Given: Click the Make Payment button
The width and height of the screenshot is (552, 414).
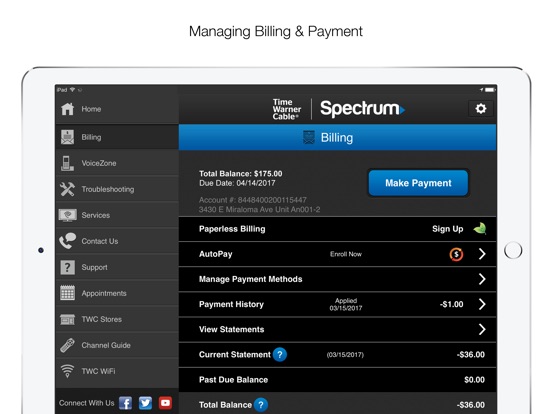Looking at the screenshot, I should tap(418, 183).
